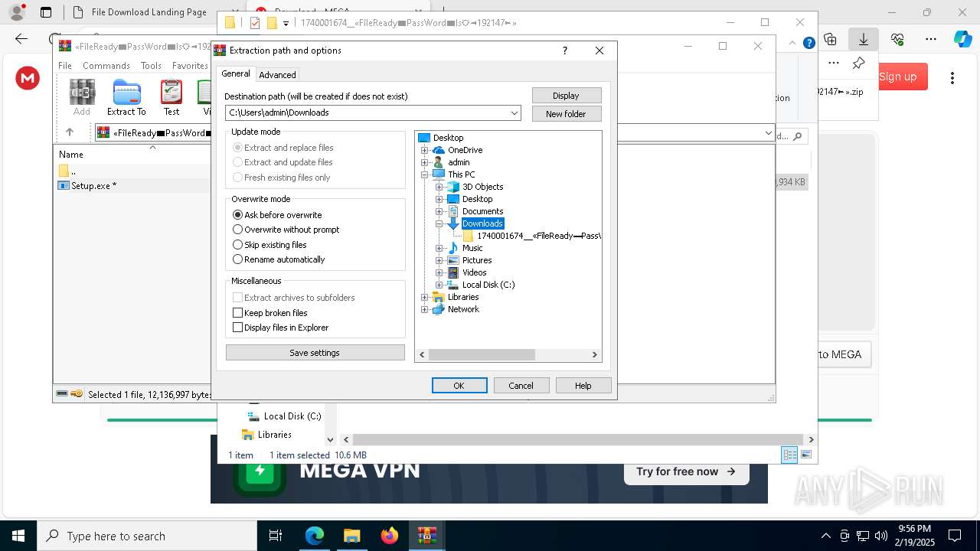The width and height of the screenshot is (980, 551).
Task: Click the New folder button
Action: click(x=567, y=114)
